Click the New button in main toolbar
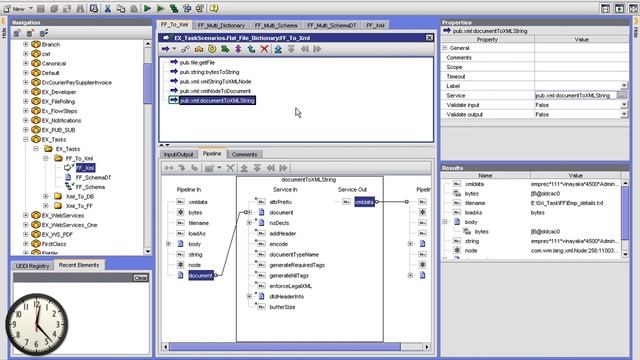The image size is (640, 360). 15,8
